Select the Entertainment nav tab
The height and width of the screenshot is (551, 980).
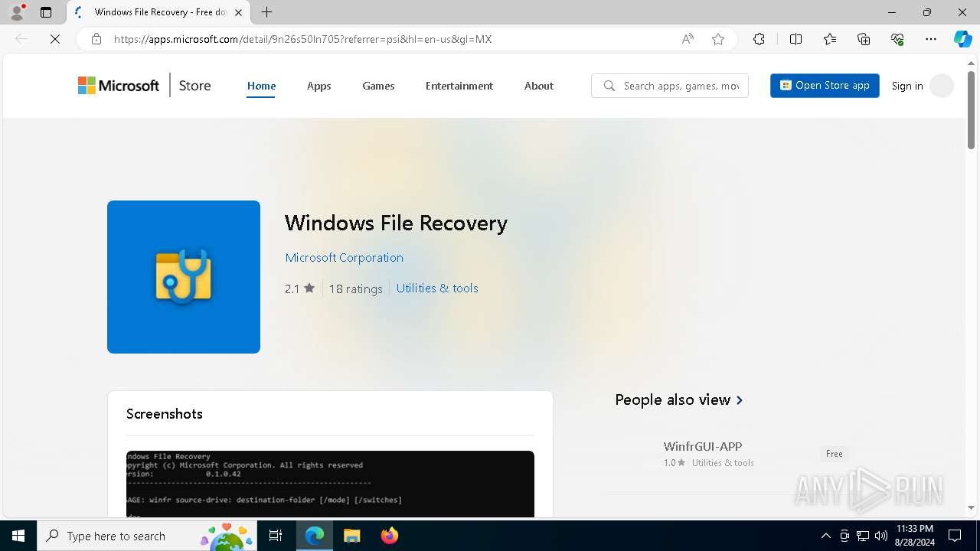tap(459, 86)
